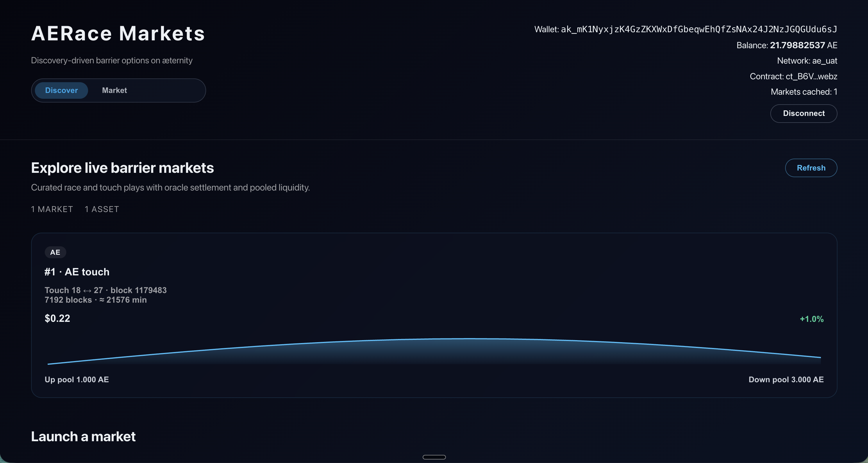Select the AE asset badge
The width and height of the screenshot is (868, 463).
[x=55, y=252]
